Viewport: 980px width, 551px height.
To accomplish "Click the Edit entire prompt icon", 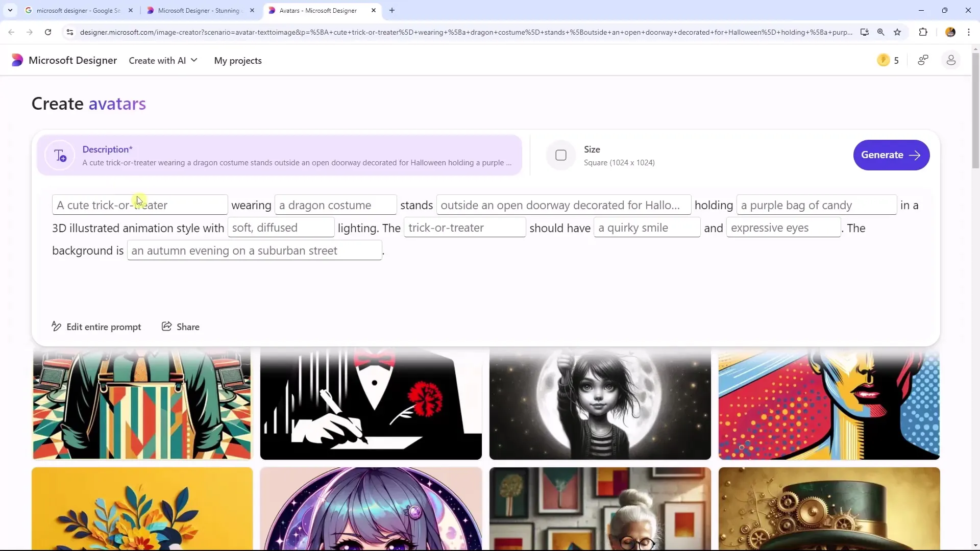I will tap(57, 327).
